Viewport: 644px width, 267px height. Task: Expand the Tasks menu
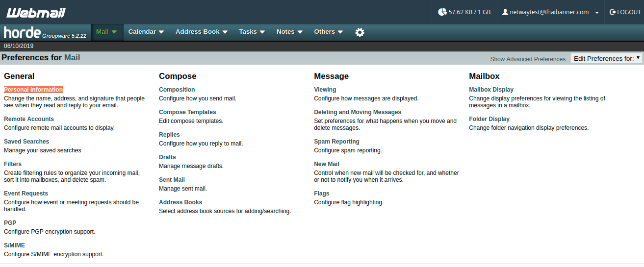(252, 32)
